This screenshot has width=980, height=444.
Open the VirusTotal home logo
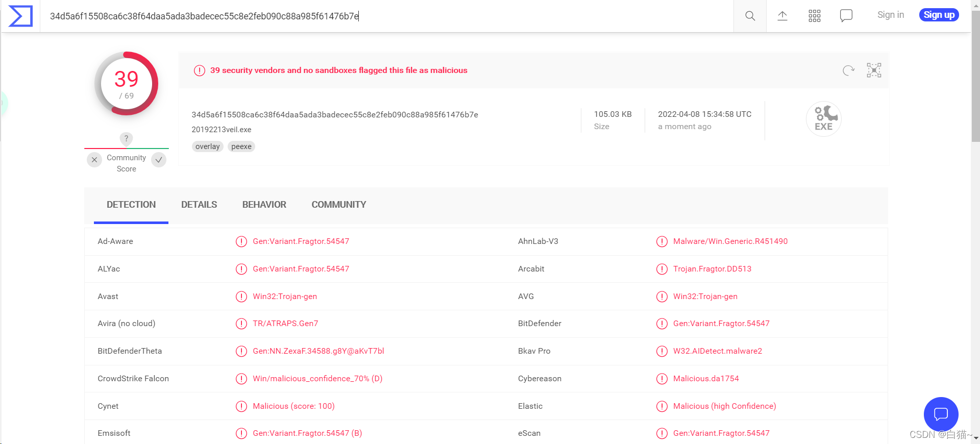click(x=20, y=16)
